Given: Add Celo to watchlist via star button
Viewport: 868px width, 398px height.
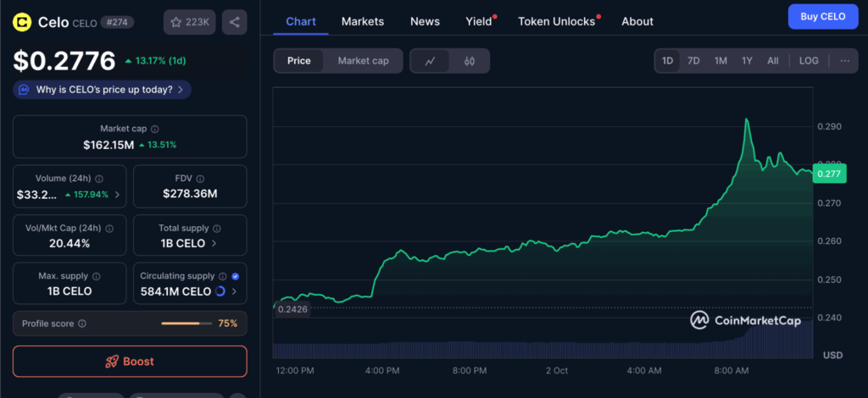Looking at the screenshot, I should 190,22.
